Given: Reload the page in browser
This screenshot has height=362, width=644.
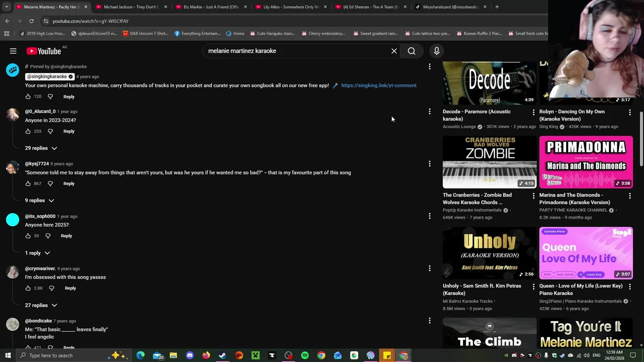Looking at the screenshot, I should point(31,21).
